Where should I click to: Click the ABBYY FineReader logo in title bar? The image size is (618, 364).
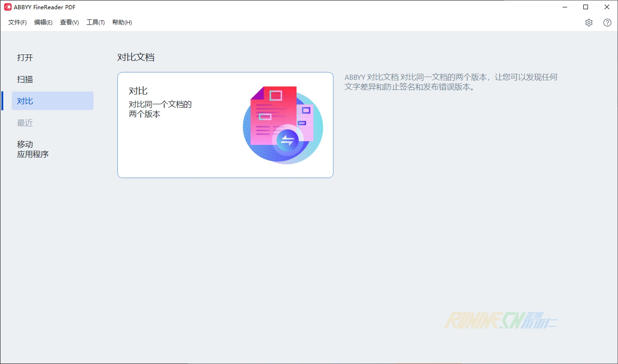(7, 7)
